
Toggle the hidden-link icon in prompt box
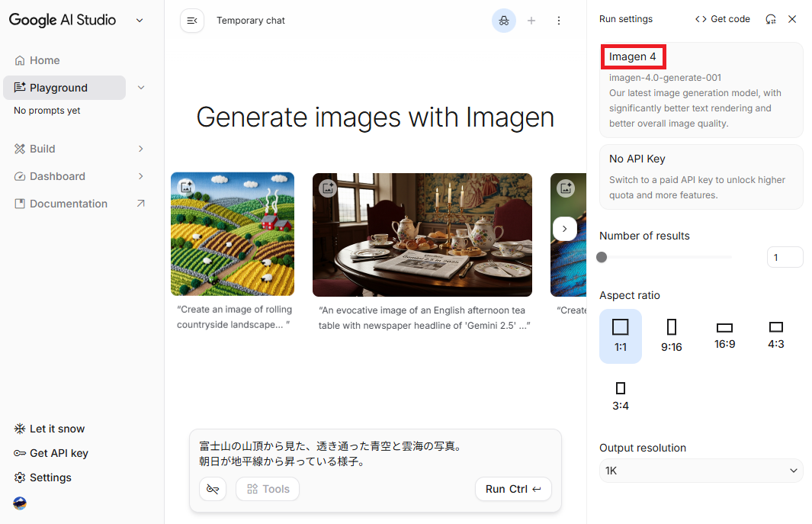pyautogui.click(x=213, y=489)
